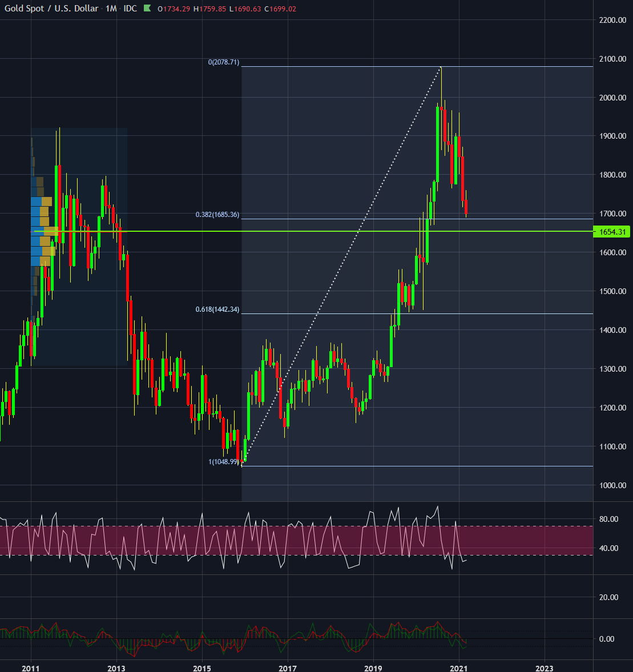Click the 2017 time axis label

288,668
